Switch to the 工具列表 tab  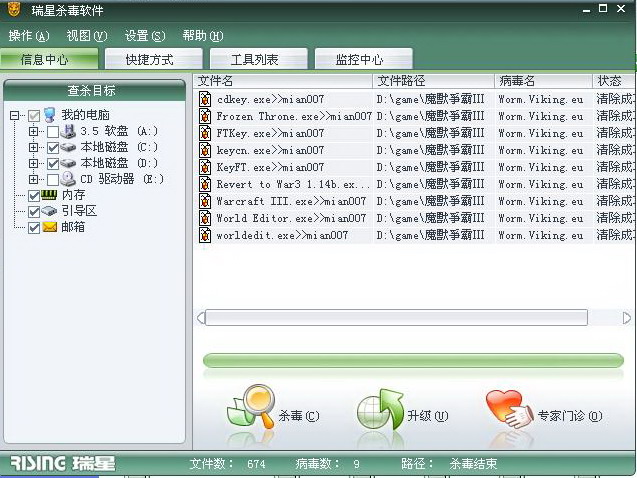click(258, 59)
